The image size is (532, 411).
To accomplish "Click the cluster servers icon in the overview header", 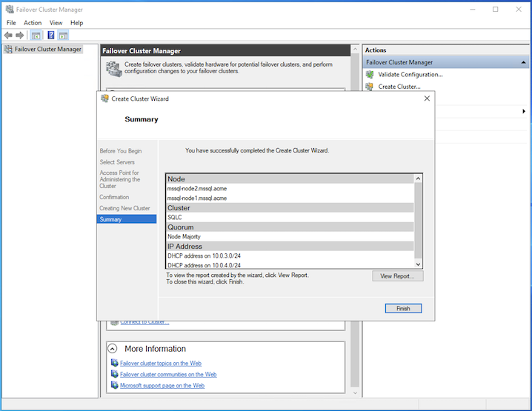I will tap(113, 69).
